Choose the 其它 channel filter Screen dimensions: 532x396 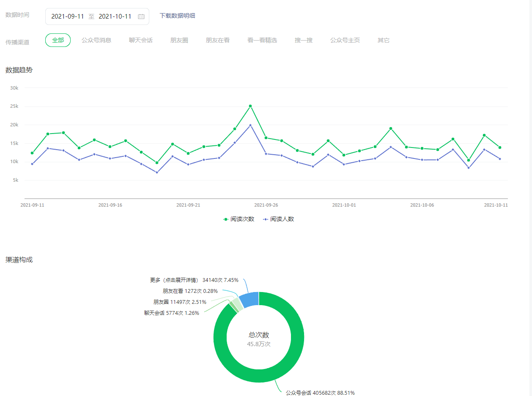pyautogui.click(x=384, y=40)
